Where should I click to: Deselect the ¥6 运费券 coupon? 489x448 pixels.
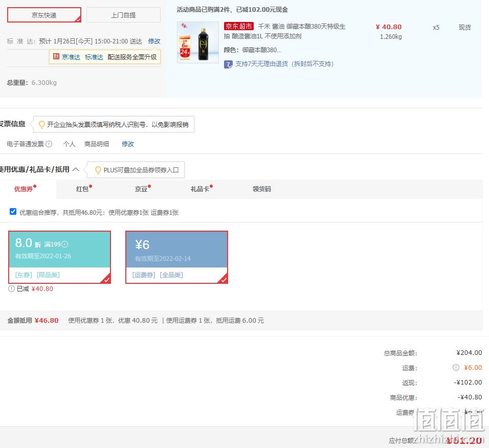(177, 257)
